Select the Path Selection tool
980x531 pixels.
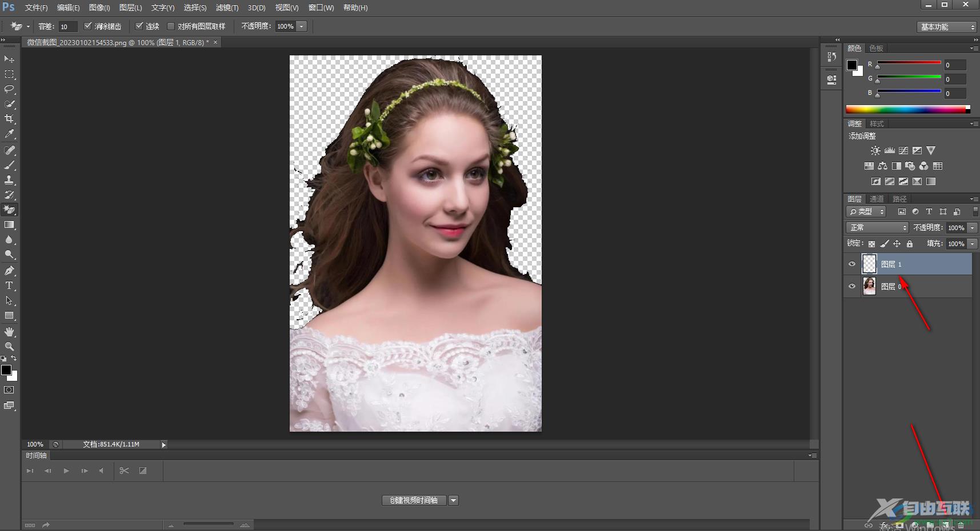click(9, 300)
